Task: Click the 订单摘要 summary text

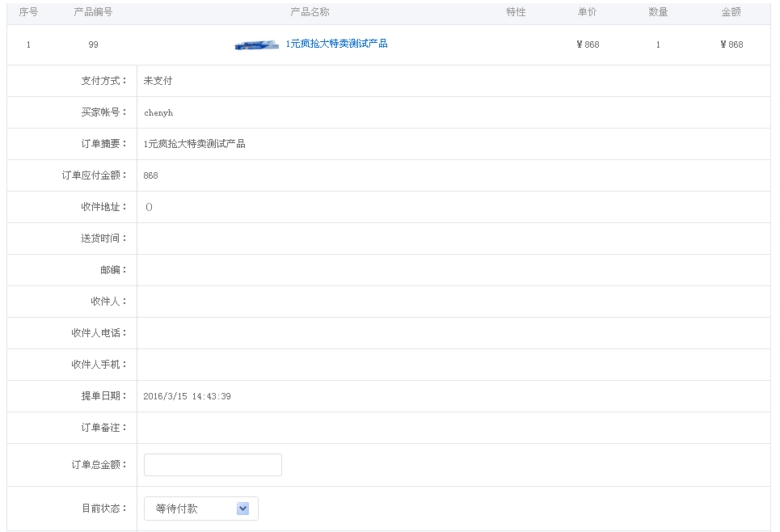Action: tap(194, 144)
